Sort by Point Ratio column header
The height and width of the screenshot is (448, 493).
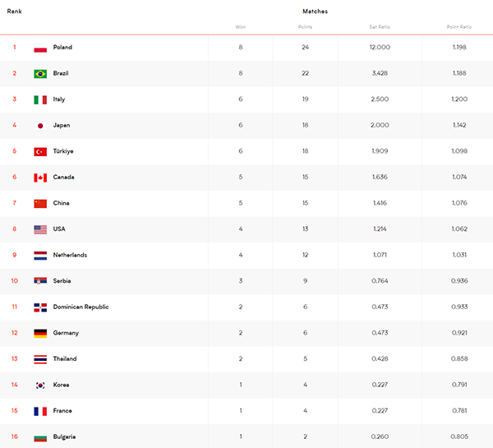459,27
